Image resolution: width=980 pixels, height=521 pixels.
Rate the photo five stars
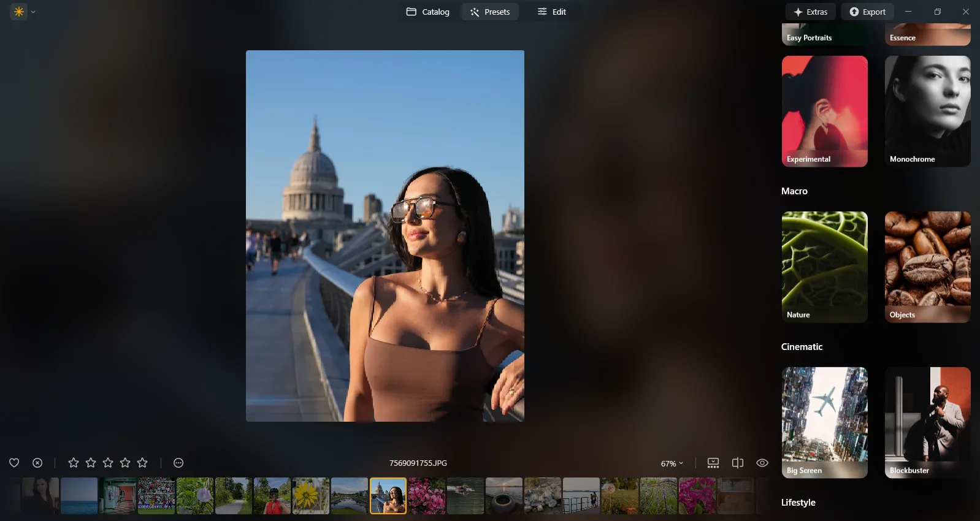pyautogui.click(x=142, y=463)
